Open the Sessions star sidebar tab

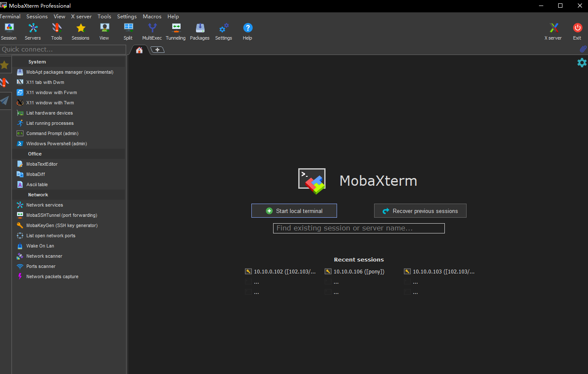coord(5,65)
